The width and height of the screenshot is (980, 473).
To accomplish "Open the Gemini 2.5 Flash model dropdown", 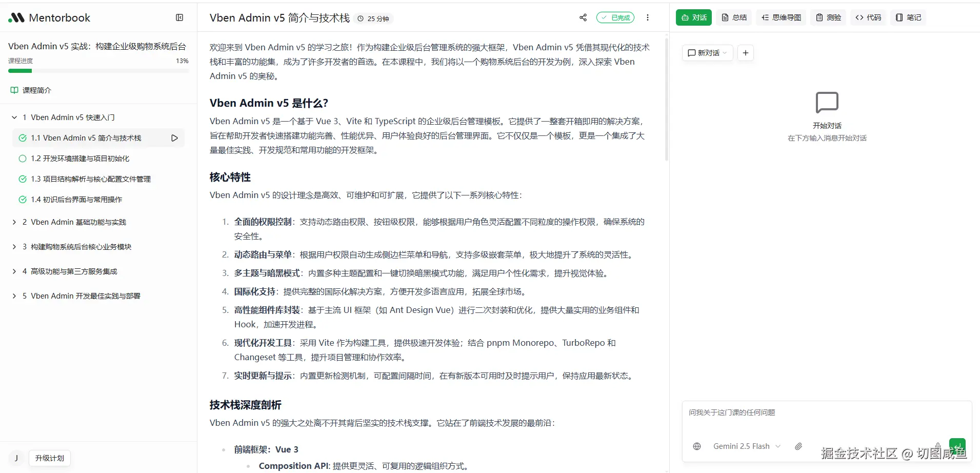I will [x=747, y=446].
